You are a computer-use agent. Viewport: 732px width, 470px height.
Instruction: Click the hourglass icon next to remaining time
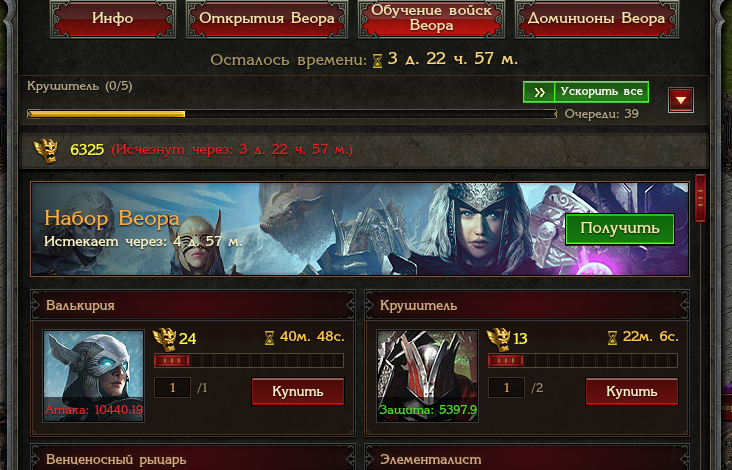377,61
